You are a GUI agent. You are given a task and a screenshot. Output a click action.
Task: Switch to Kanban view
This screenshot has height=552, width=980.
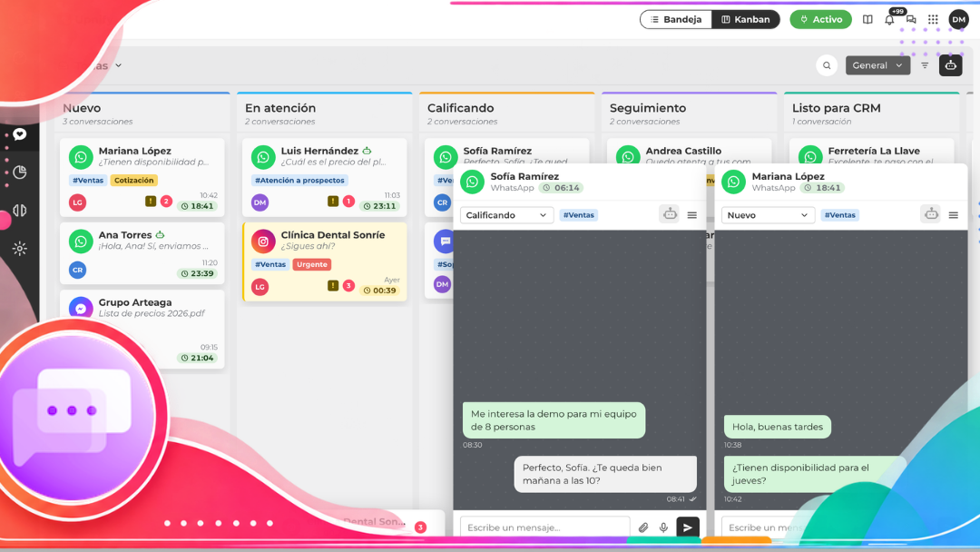point(746,19)
